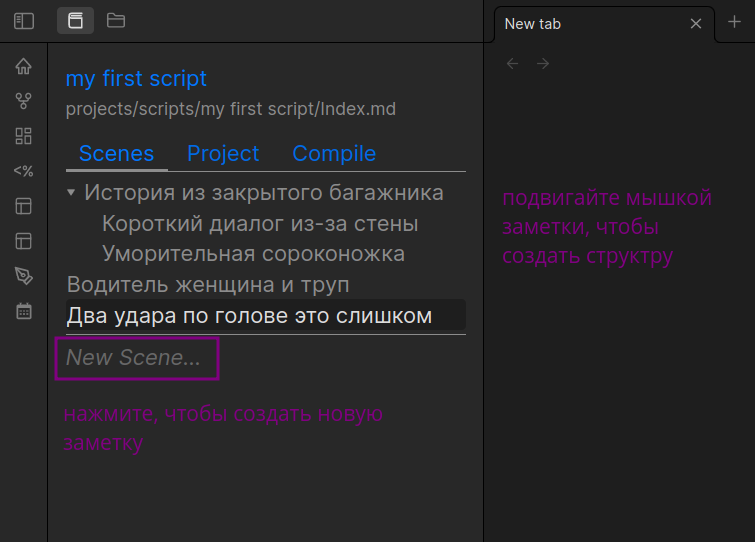Collapse История из закрытого багажника scene

[x=71, y=193]
